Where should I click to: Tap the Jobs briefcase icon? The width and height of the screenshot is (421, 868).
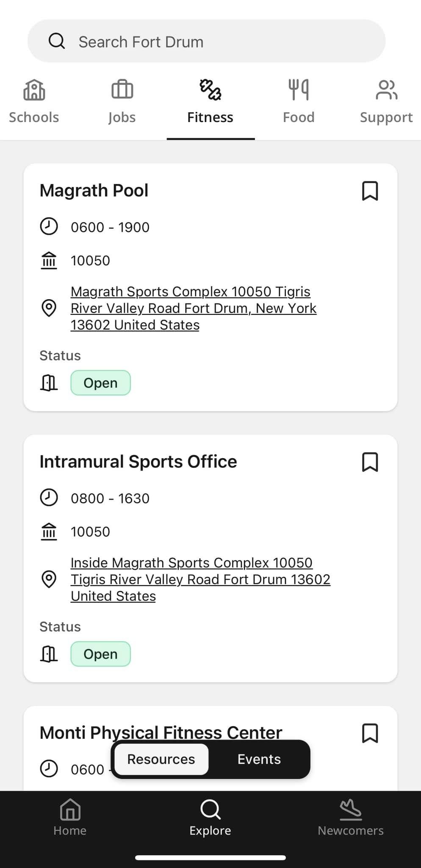click(122, 90)
